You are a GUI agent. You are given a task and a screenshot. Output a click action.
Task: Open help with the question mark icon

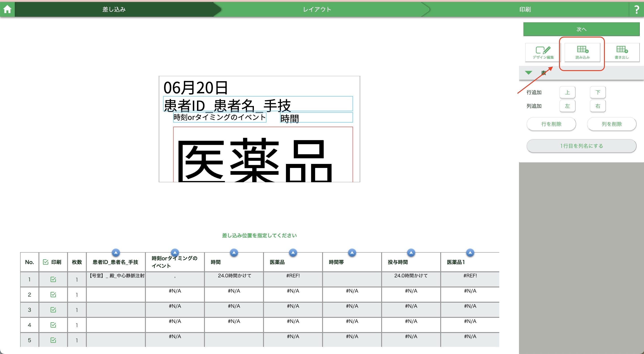tap(636, 9)
